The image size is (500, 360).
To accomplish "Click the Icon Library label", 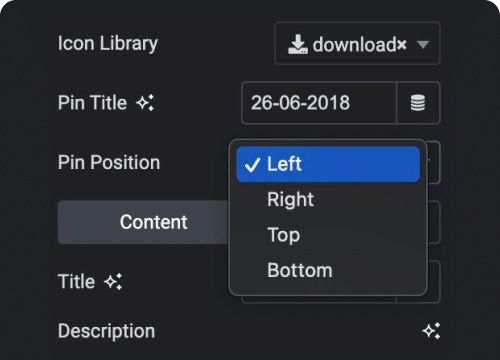I will [108, 44].
